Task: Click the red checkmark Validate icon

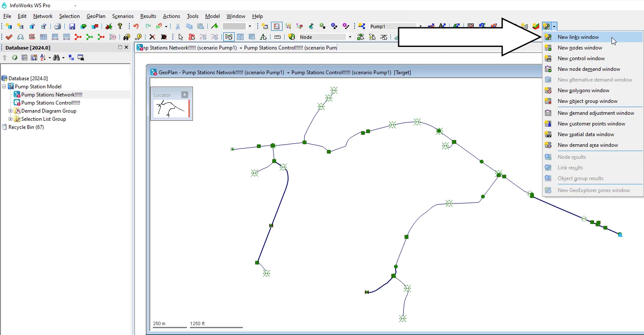Action: [x=9, y=37]
